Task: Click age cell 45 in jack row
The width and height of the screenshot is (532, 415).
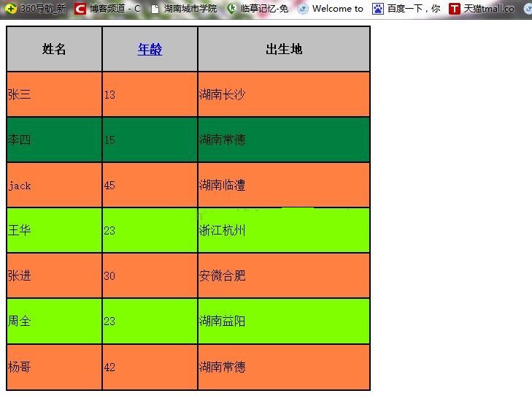Action: (x=150, y=185)
